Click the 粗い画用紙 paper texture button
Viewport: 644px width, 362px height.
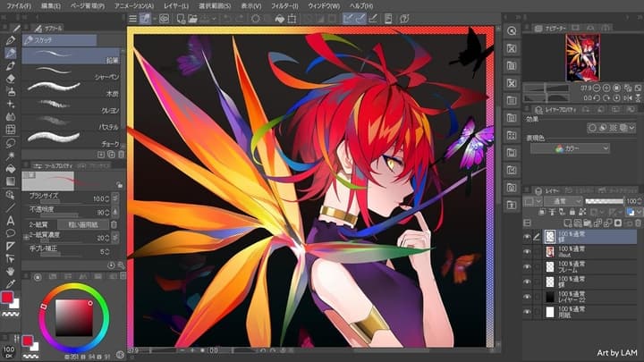82,224
